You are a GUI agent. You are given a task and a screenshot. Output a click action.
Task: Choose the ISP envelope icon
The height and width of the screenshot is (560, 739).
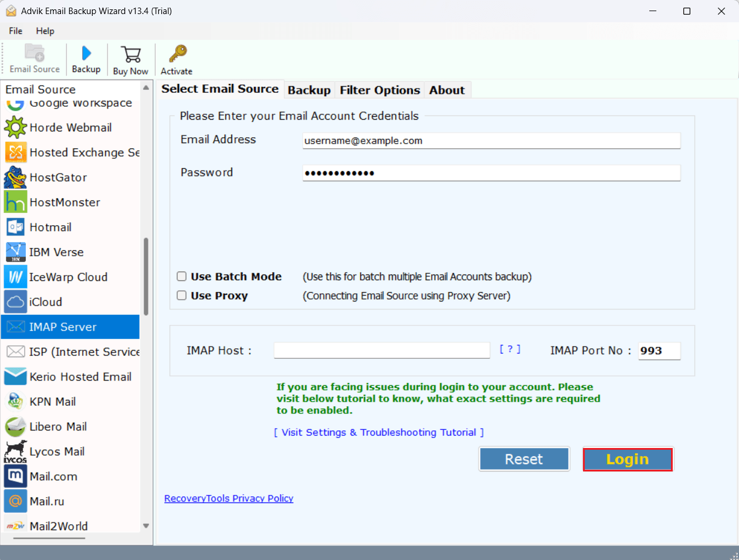tap(15, 352)
